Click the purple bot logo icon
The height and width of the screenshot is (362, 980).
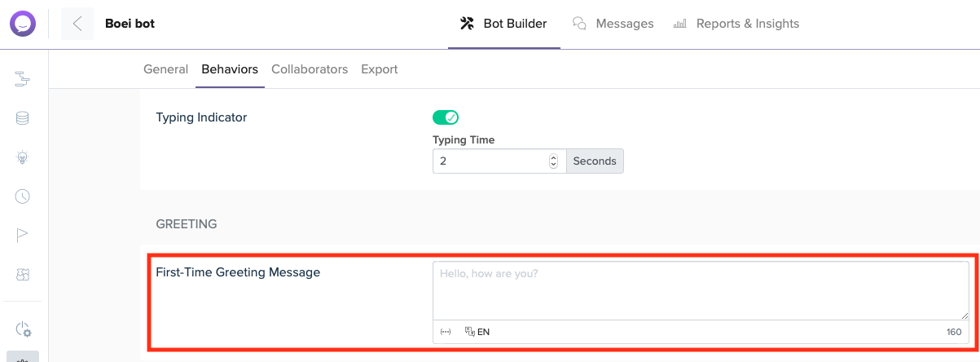pos(23,24)
